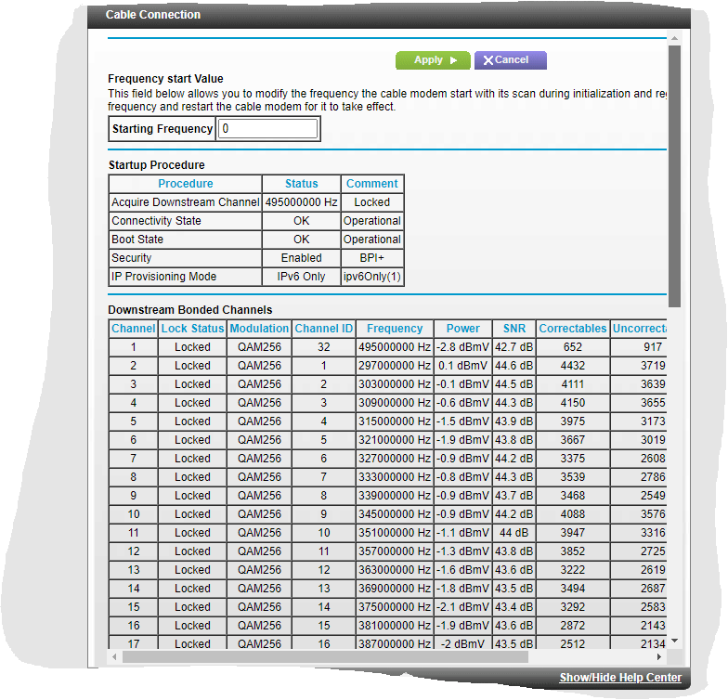Viewport: 728px width, 700px height.
Task: Open the Show/Hide Help Center link
Action: [619, 678]
